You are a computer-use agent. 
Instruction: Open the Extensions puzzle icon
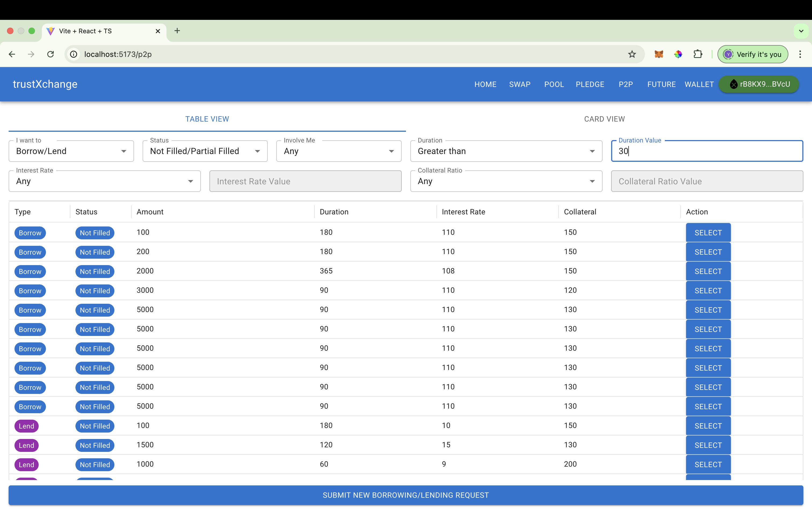coord(698,54)
